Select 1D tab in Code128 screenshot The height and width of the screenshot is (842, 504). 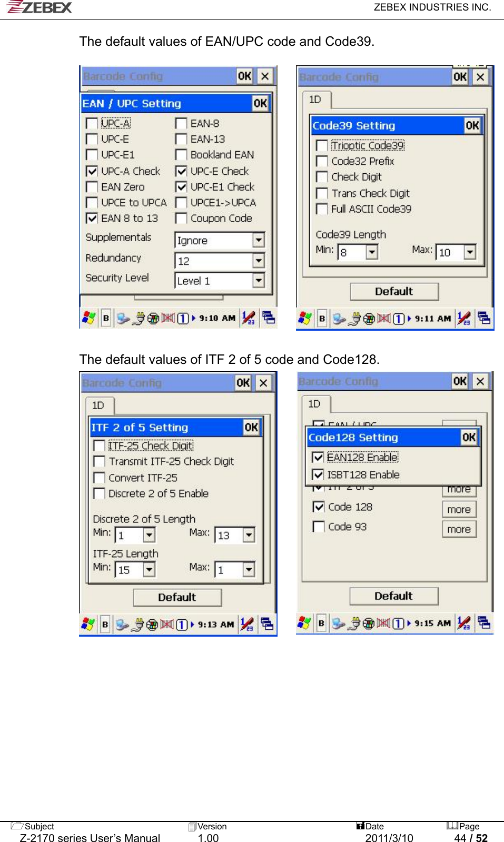coord(315,404)
